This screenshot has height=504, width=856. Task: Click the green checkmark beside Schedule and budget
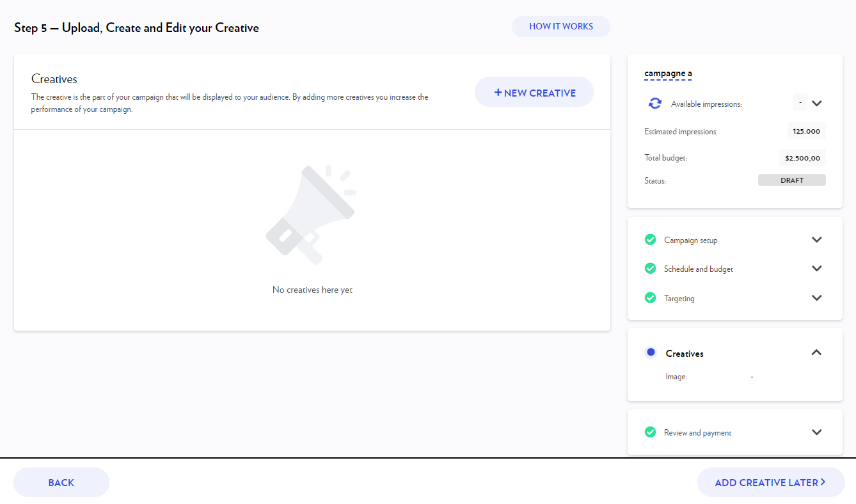pos(650,268)
